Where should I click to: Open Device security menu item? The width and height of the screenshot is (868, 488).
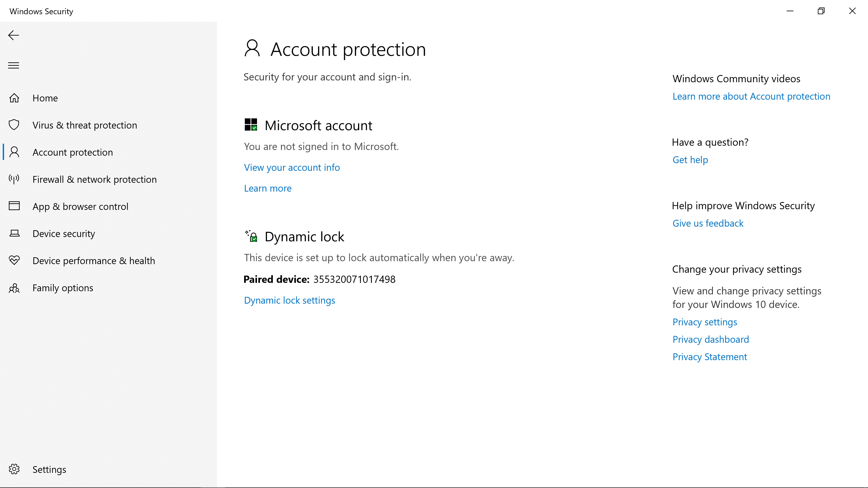64,233
